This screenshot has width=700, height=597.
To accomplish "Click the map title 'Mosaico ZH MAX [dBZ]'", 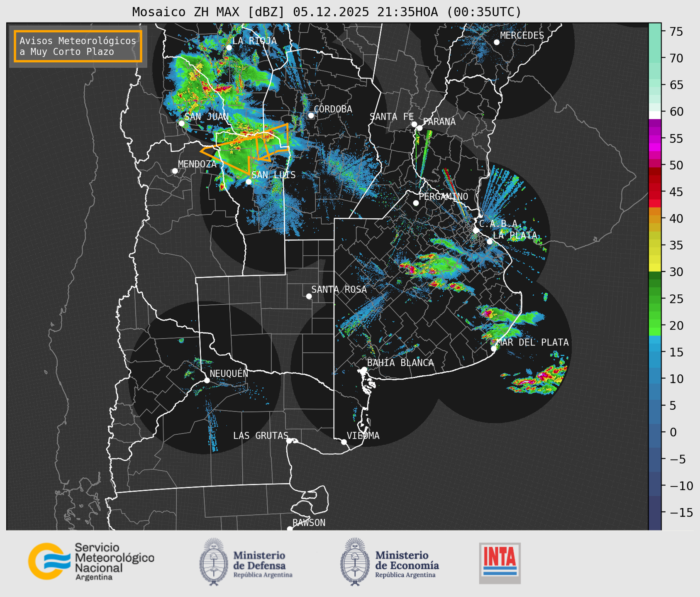I will tap(209, 12).
